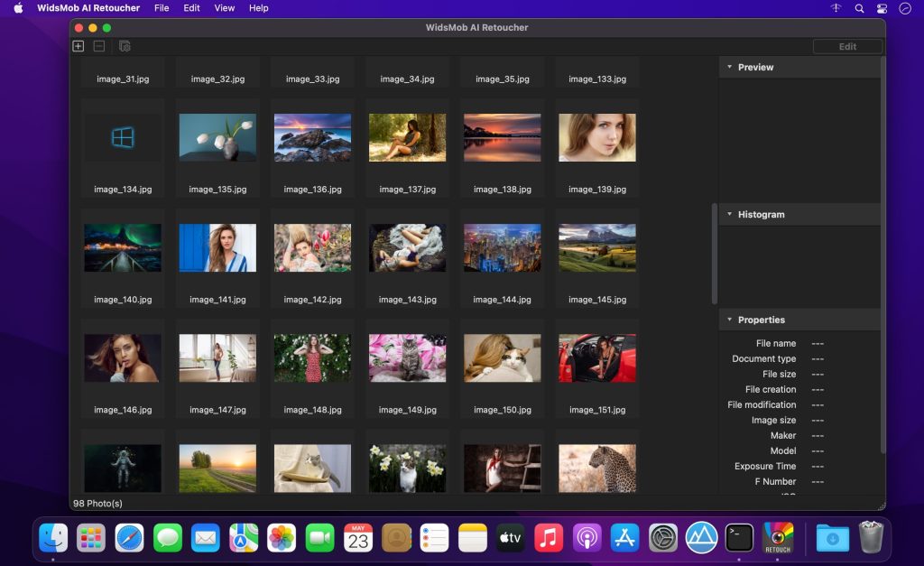The height and width of the screenshot is (566, 924).
Task: Click the Edit button top right
Action: (x=846, y=45)
